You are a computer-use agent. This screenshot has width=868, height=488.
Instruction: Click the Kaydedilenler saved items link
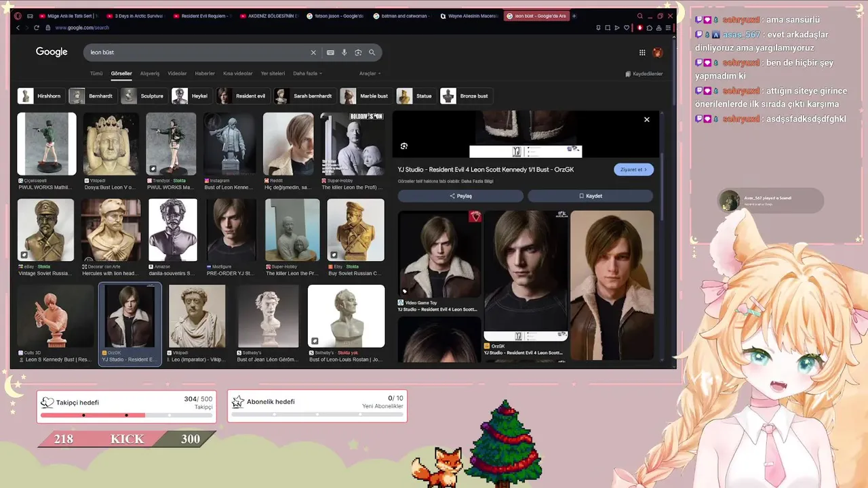click(x=644, y=74)
